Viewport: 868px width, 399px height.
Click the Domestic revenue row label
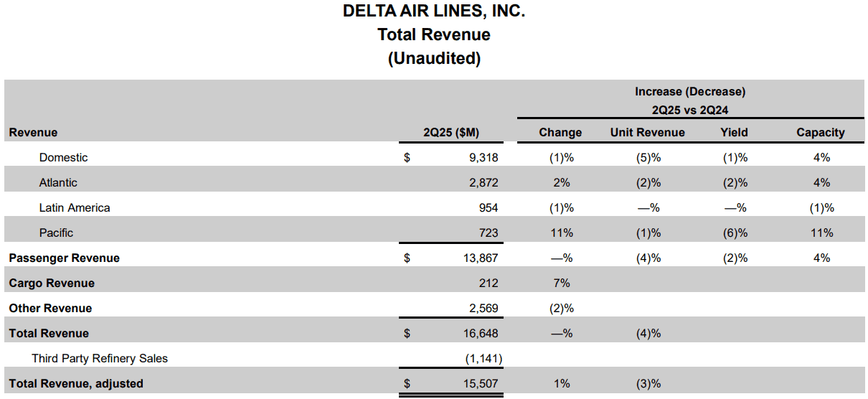pos(63,157)
